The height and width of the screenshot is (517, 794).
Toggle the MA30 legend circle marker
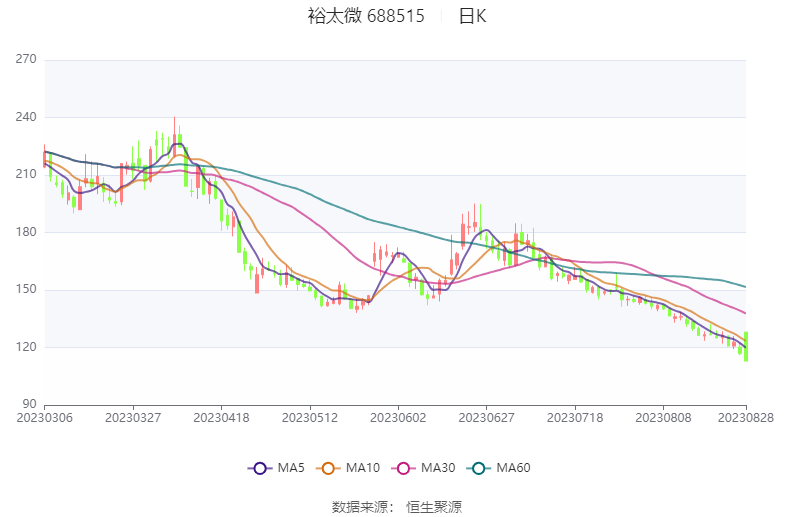point(403,468)
